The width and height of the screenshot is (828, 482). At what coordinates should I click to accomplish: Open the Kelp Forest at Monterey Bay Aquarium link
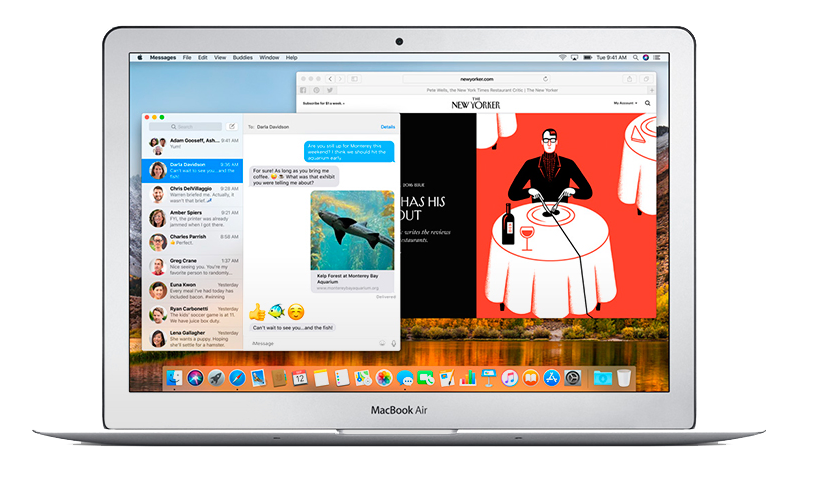(x=352, y=281)
